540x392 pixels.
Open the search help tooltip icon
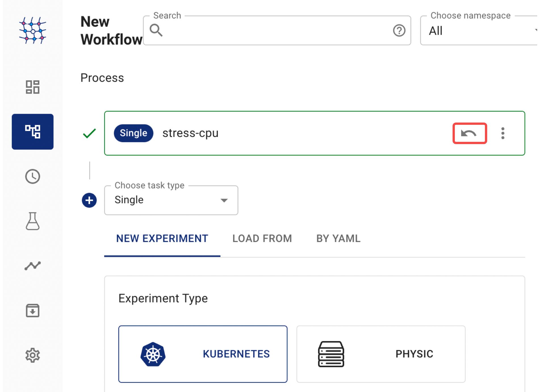[399, 31]
